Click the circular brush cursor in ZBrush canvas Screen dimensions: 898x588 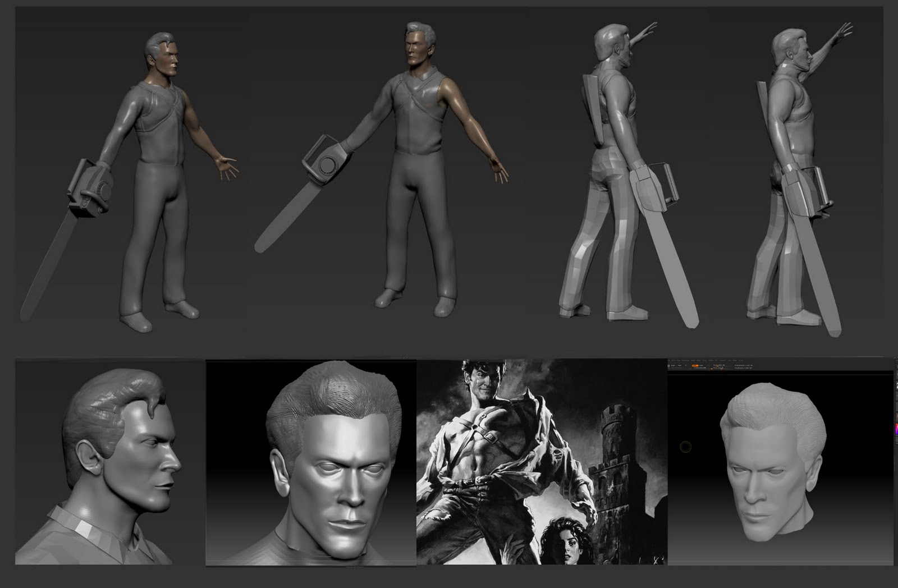(x=685, y=447)
